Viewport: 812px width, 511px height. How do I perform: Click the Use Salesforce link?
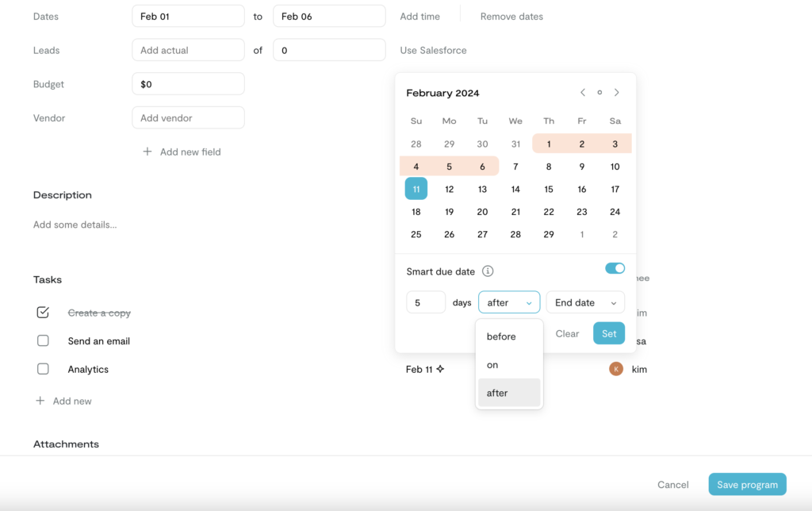pos(433,50)
